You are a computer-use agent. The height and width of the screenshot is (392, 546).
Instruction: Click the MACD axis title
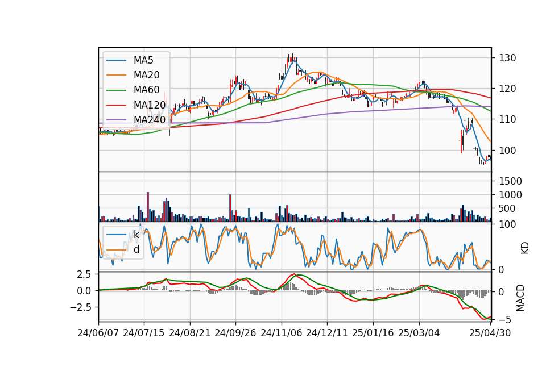pyautogui.click(x=520, y=298)
